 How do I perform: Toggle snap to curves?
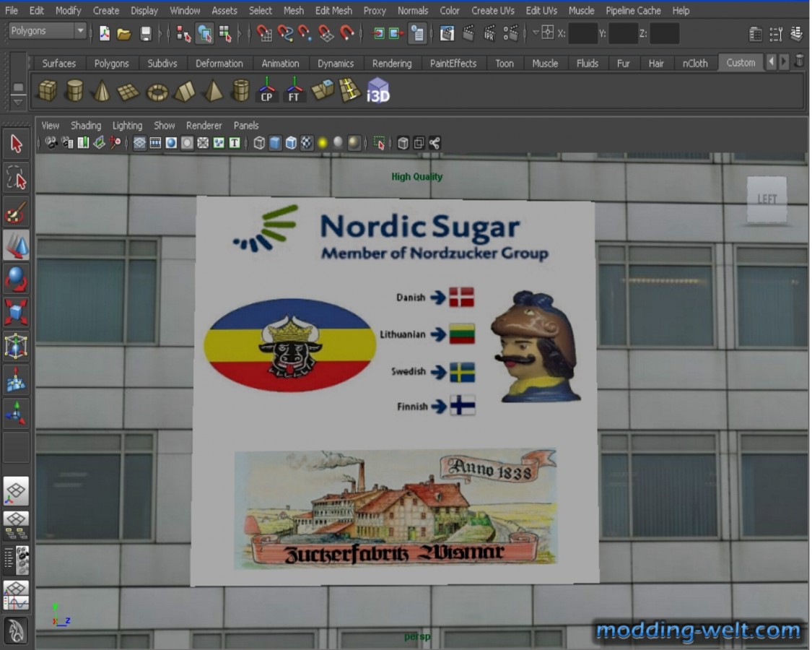pos(285,34)
